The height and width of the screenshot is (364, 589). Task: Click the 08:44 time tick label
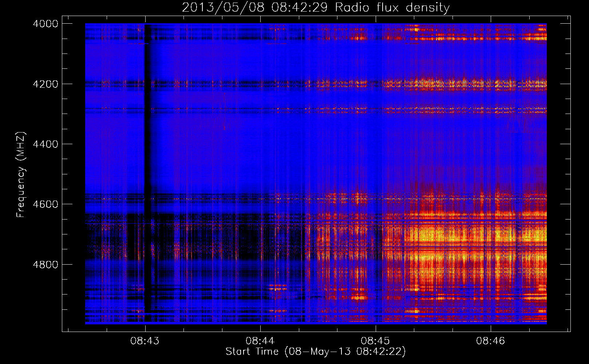click(x=260, y=341)
